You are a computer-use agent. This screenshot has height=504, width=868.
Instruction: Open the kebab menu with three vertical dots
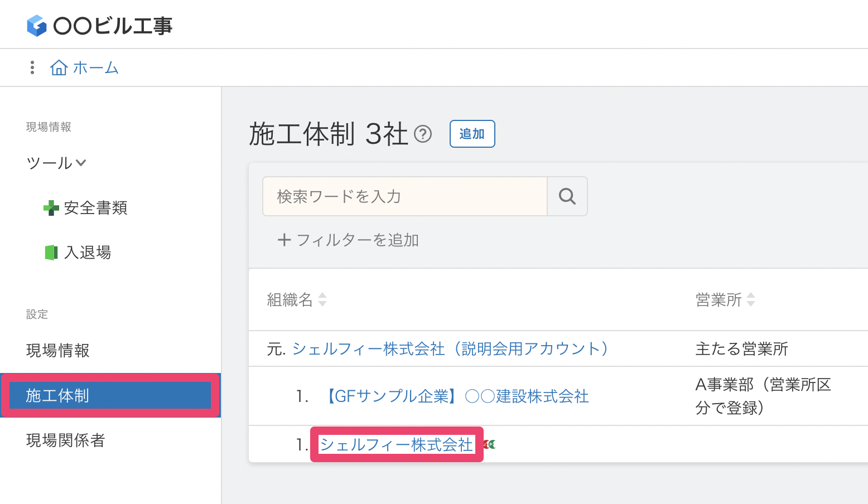[x=32, y=67]
